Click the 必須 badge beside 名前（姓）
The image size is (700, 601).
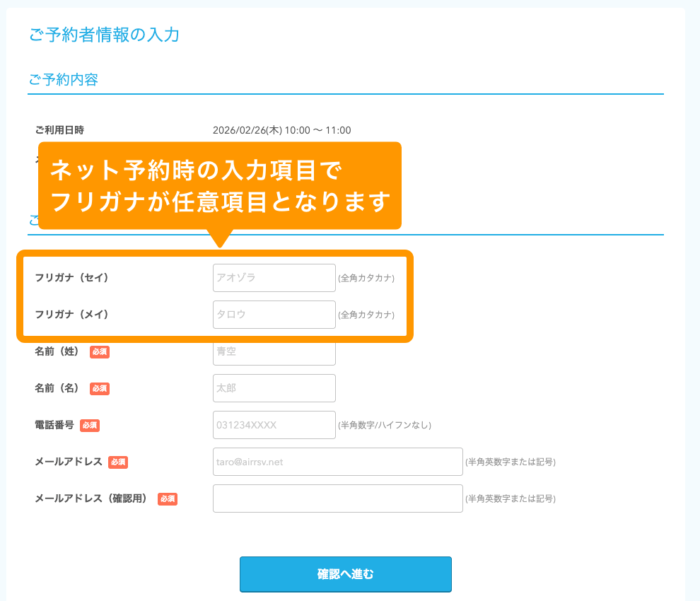pyautogui.click(x=99, y=351)
